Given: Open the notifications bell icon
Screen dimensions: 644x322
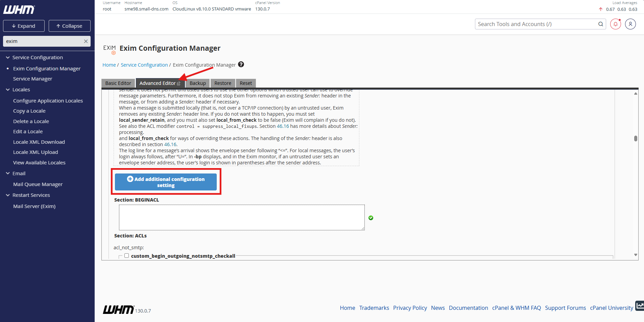Looking at the screenshot, I should click(616, 24).
